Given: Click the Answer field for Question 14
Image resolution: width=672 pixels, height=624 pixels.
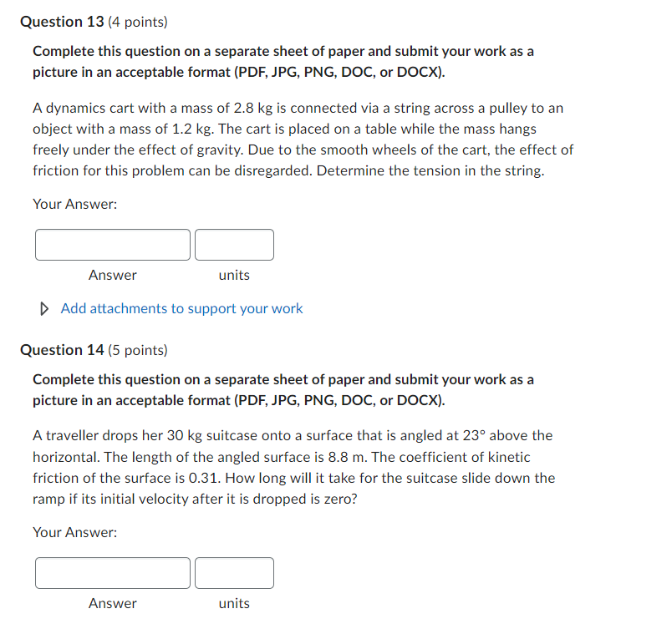Looking at the screenshot, I should point(112,573).
